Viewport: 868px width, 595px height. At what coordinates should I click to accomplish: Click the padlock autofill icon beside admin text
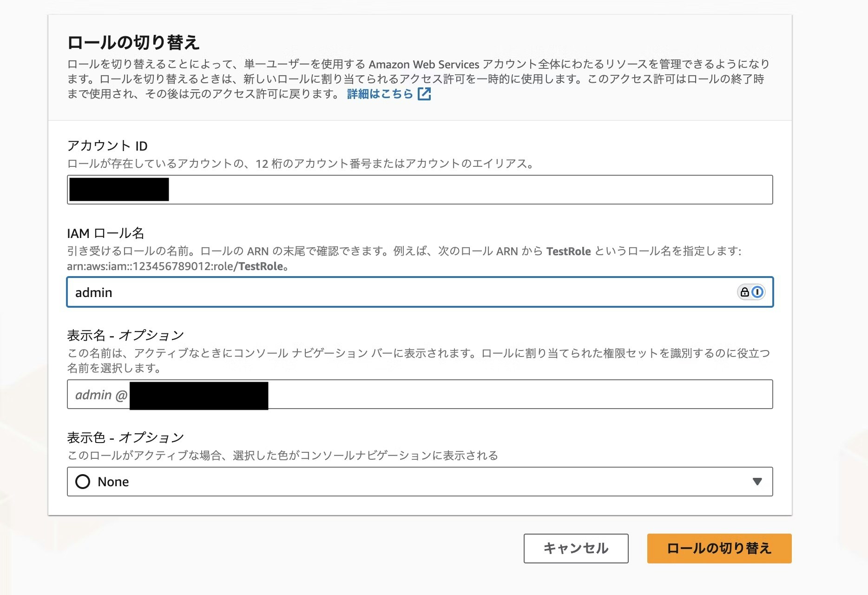744,292
